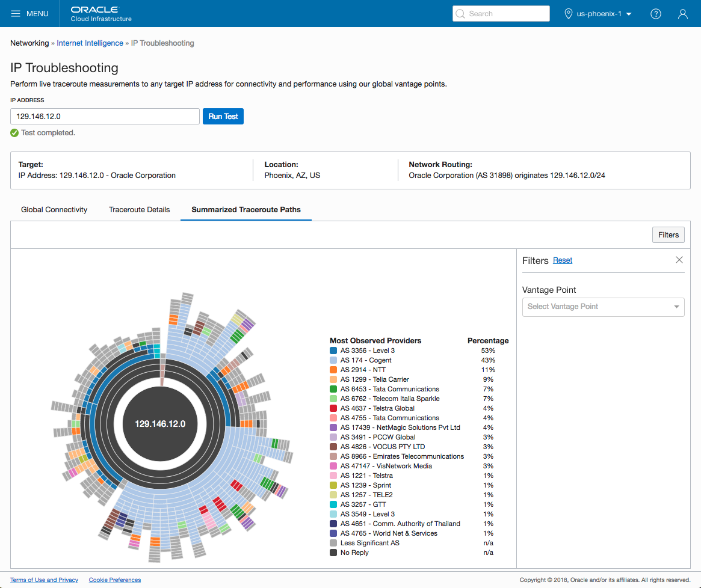Open the user profile icon
Image resolution: width=701 pixels, height=588 pixels.
coord(683,14)
